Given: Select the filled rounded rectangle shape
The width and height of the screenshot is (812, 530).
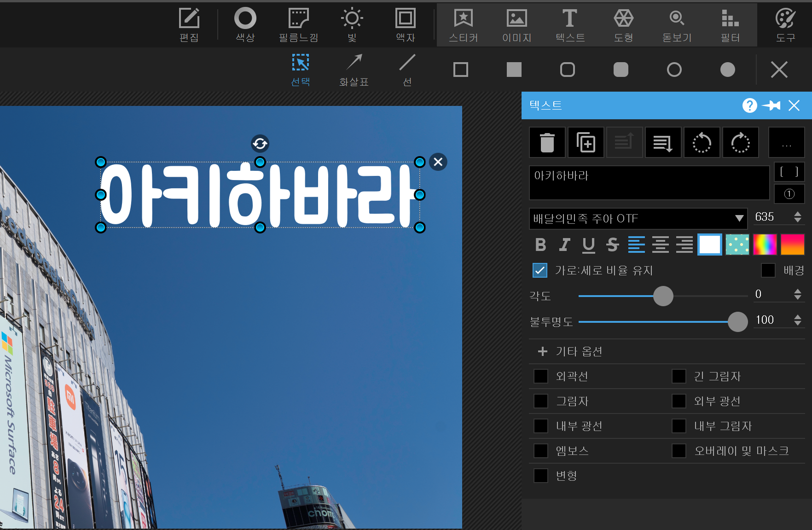Looking at the screenshot, I should 621,70.
